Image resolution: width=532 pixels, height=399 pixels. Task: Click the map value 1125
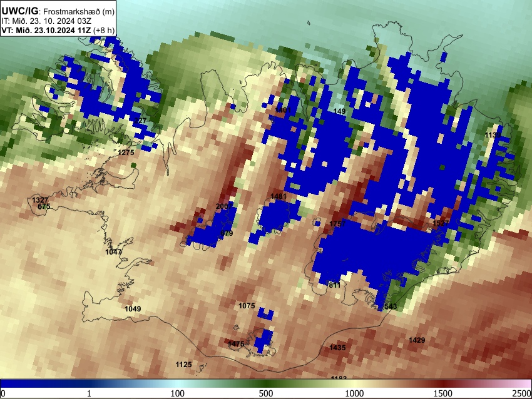point(183,365)
